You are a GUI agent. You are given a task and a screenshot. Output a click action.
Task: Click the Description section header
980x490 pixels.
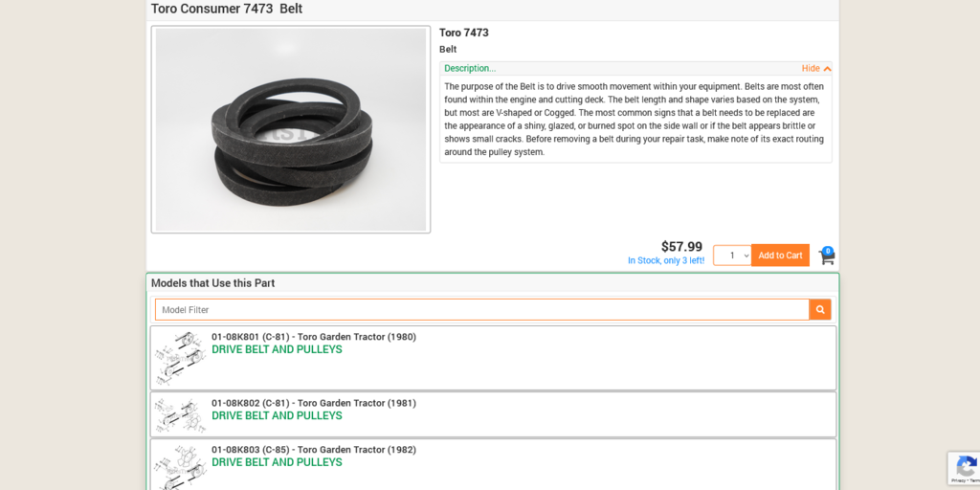(x=470, y=69)
